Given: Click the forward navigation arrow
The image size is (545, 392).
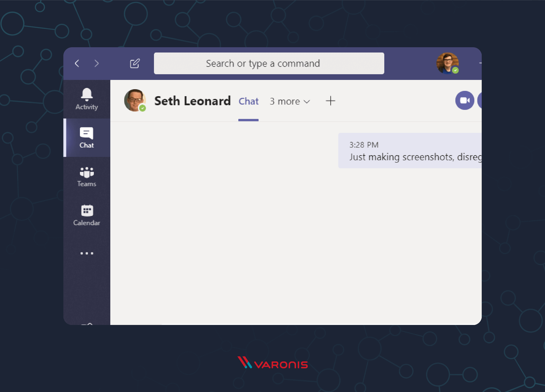Looking at the screenshot, I should (x=96, y=63).
